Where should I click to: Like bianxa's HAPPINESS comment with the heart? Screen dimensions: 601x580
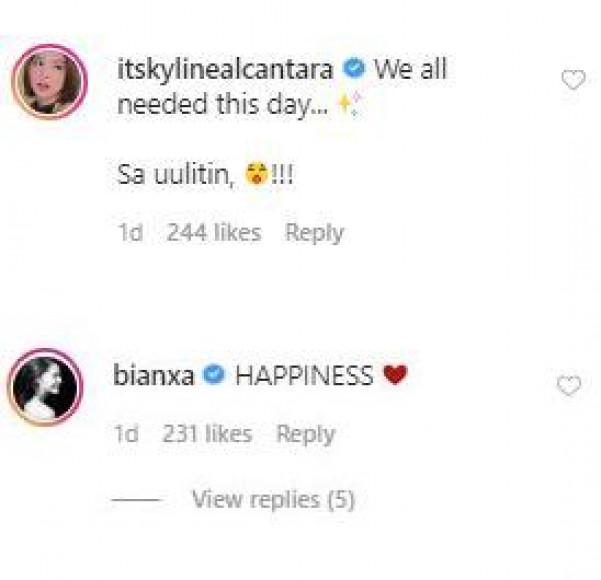pos(569,386)
